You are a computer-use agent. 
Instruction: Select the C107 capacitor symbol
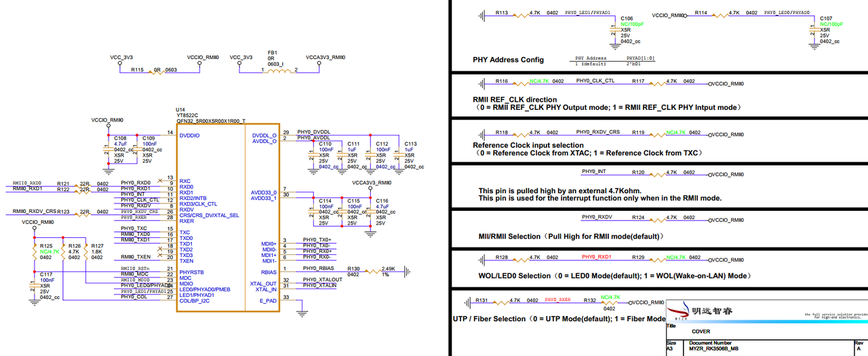(x=813, y=29)
